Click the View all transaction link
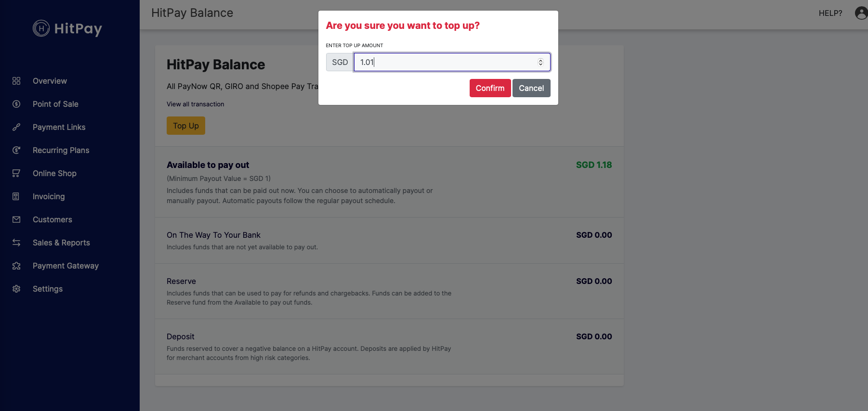868x411 pixels. tap(195, 104)
